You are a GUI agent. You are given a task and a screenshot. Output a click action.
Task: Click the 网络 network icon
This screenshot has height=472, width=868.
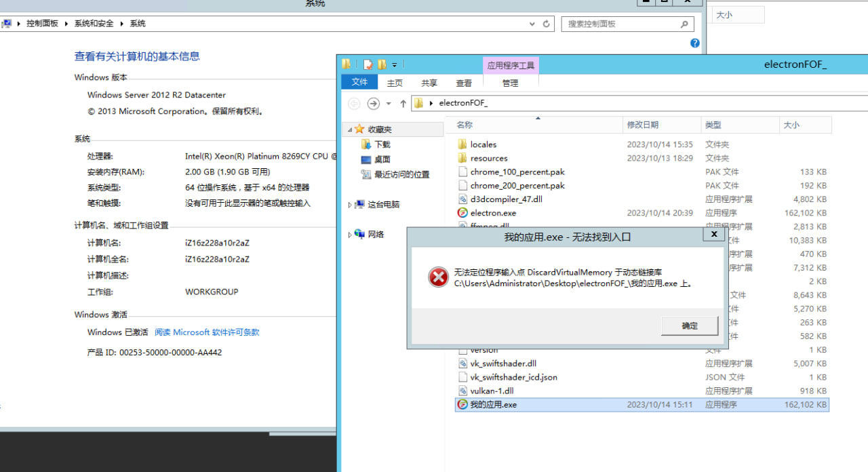pyautogui.click(x=359, y=234)
